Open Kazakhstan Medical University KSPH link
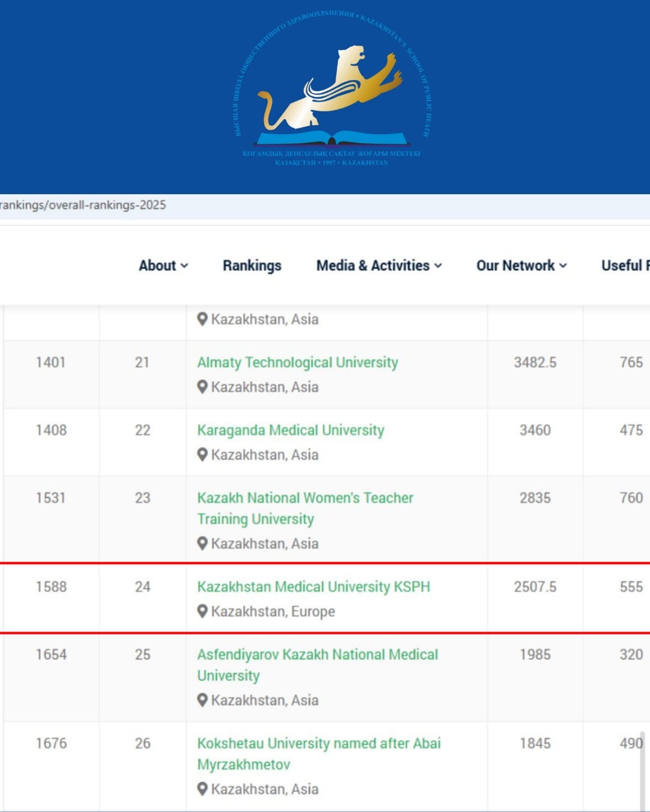 [x=313, y=587]
